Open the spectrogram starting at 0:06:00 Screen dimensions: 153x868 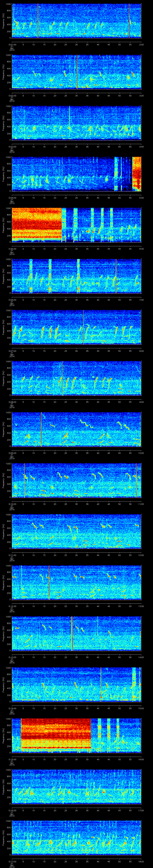(x=76, y=276)
